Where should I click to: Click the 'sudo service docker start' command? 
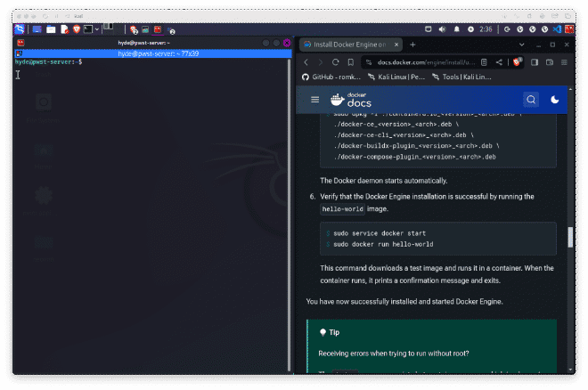(x=380, y=233)
